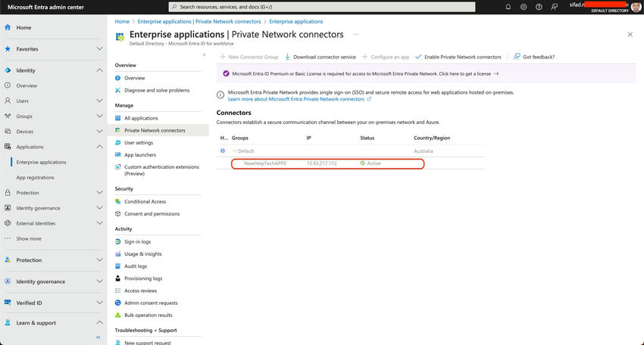Open App registrations in sidebar
The width and height of the screenshot is (644, 345).
36,177
